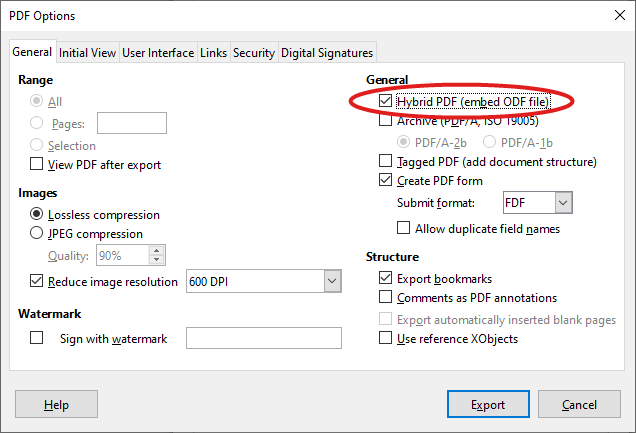Uncheck Create PDF form
This screenshot has height=433, width=636.
click(x=386, y=181)
